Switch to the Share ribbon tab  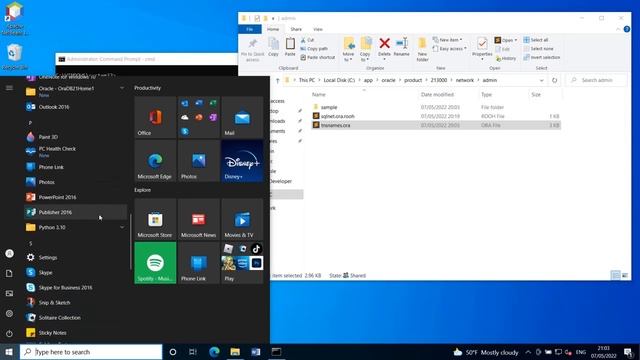(x=296, y=29)
